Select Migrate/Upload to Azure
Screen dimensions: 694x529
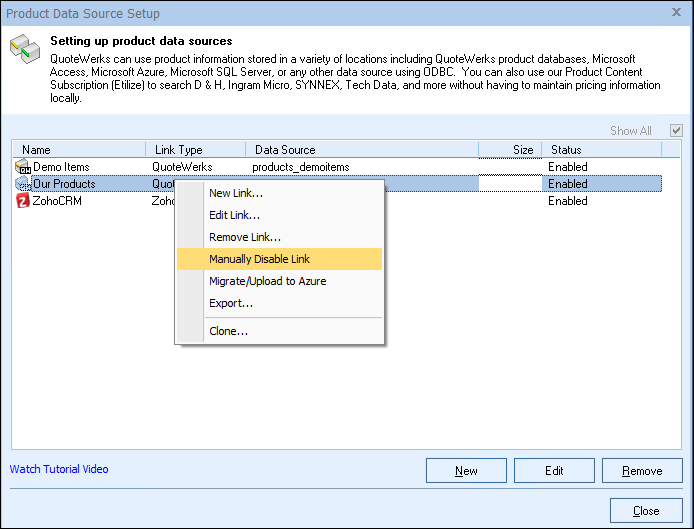pyautogui.click(x=267, y=281)
